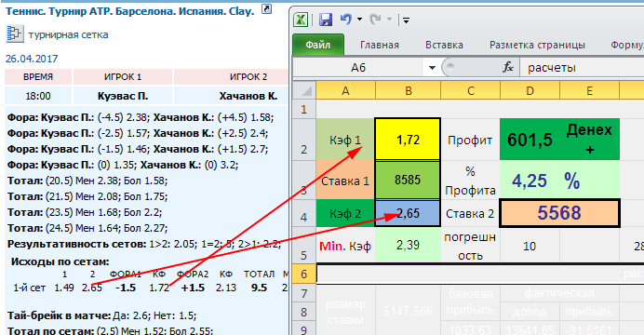Image resolution: width=644 pixels, height=335 pixels.
Task: Select row 7 header
Action: tap(304, 293)
